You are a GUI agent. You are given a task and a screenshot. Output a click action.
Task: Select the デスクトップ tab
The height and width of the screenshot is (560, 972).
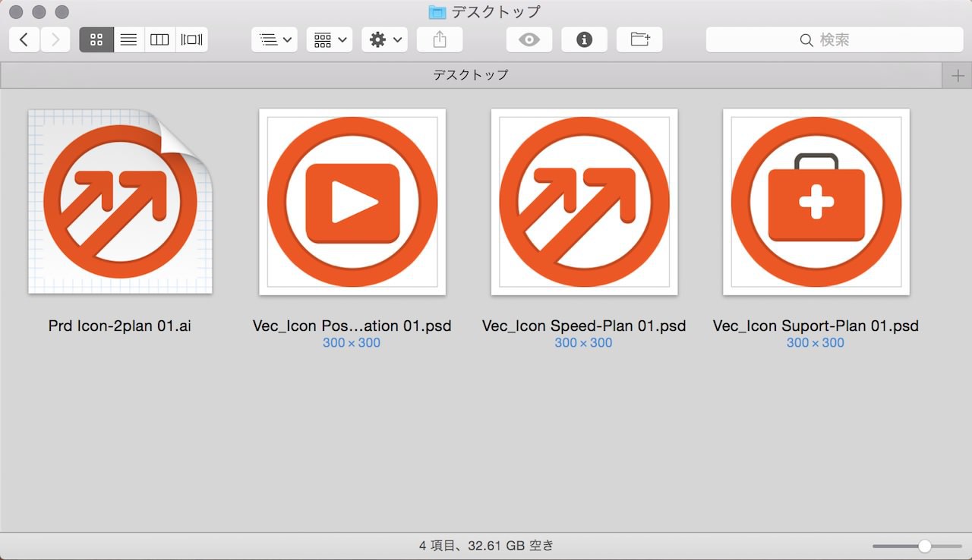[470, 75]
